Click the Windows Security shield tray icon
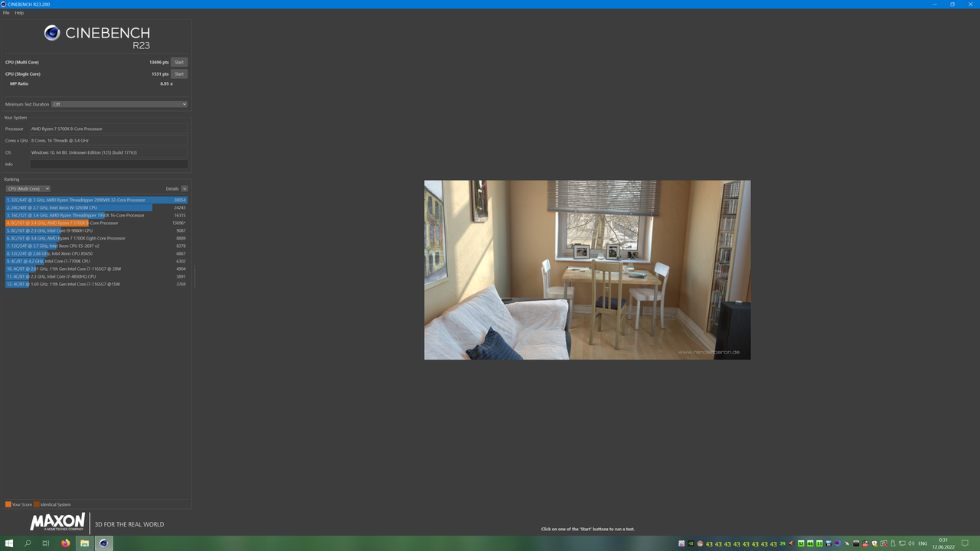The width and height of the screenshot is (980, 551). [x=874, y=543]
